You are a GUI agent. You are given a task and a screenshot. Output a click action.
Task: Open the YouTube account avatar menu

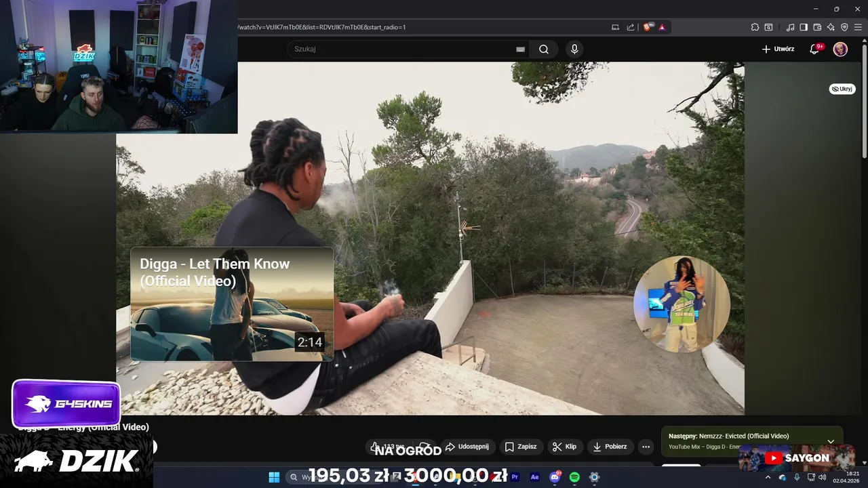click(840, 49)
